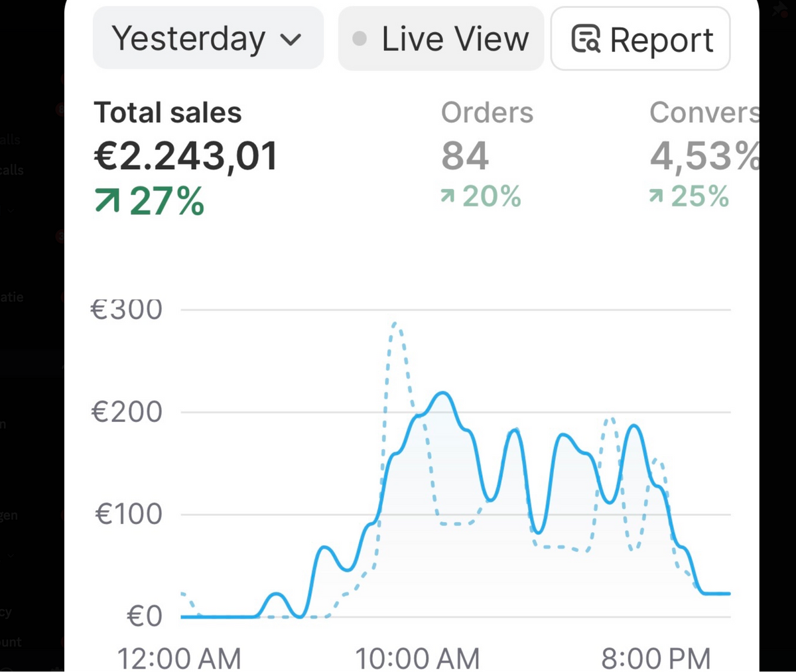Click the green up-arrow next to 27%
This screenshot has height=672, width=796.
coord(107,200)
